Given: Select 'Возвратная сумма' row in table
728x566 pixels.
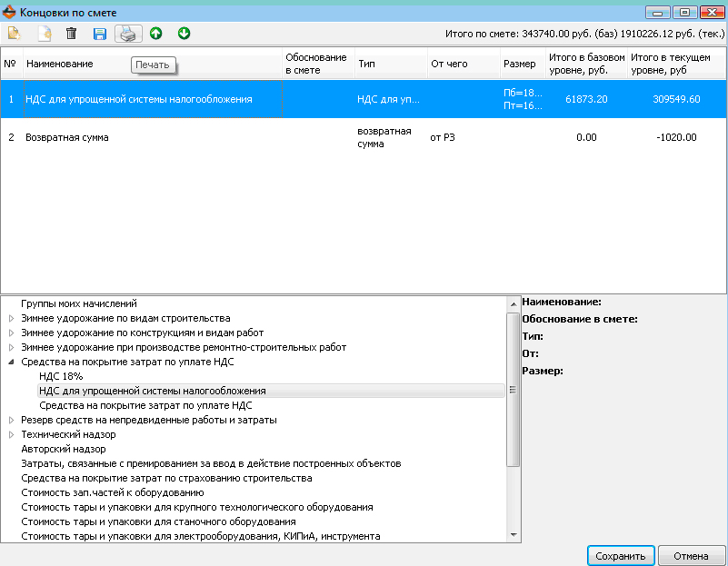Looking at the screenshot, I should (x=67, y=138).
